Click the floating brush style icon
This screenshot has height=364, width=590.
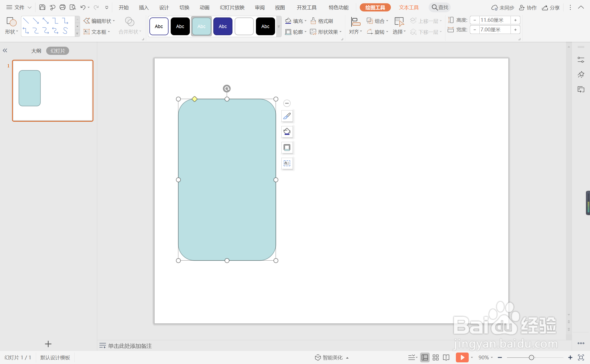click(287, 116)
